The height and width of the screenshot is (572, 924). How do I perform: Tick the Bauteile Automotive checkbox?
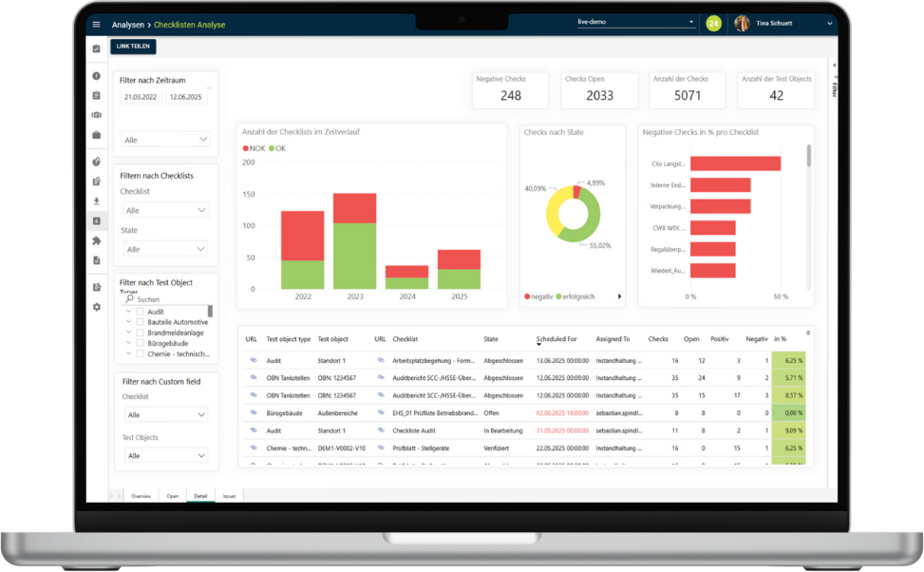141,322
